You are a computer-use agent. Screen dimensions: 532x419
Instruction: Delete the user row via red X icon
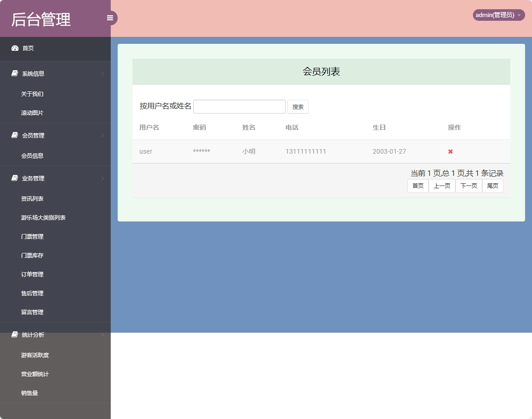tap(449, 151)
